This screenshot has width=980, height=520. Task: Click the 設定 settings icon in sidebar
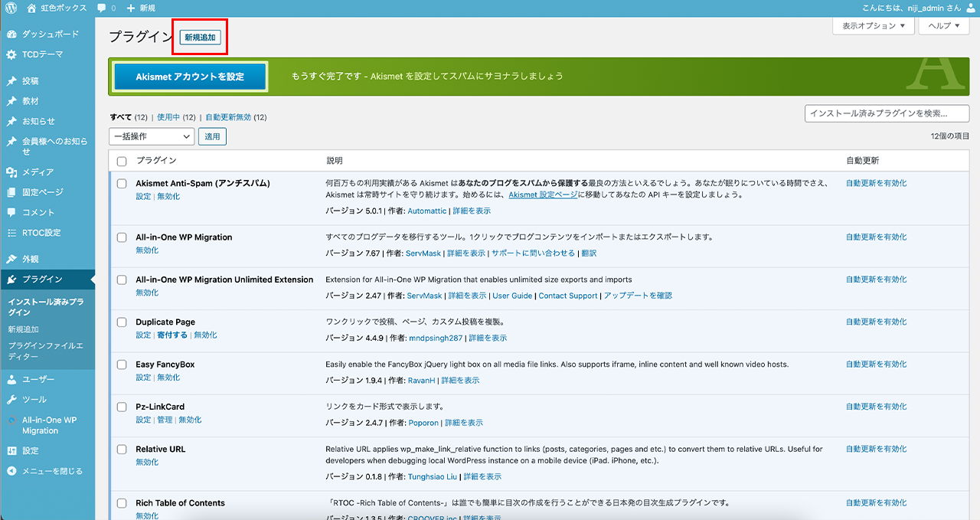(11, 451)
